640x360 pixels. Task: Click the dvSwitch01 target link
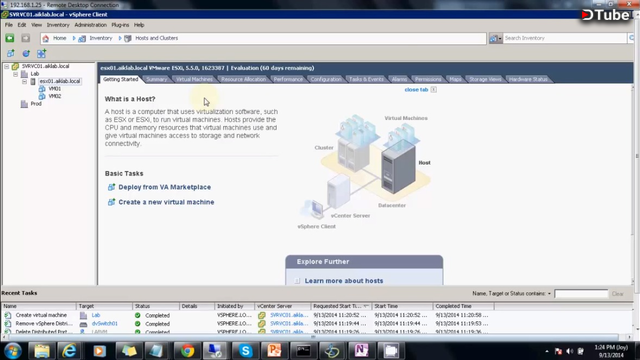104,323
